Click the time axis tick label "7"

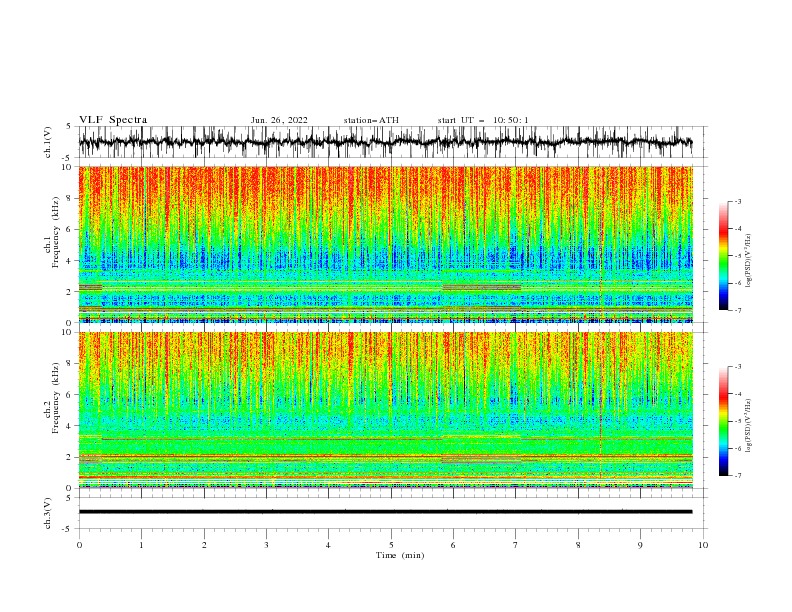(516, 545)
